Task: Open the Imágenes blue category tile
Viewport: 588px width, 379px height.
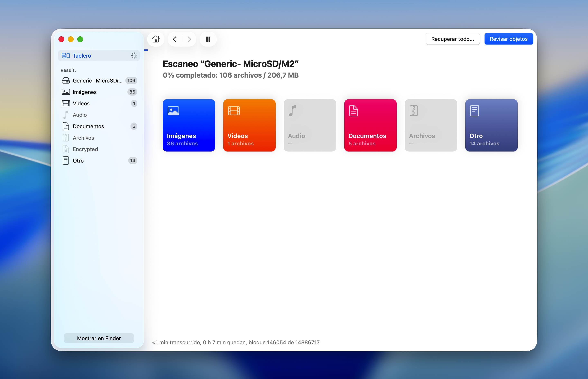Action: coord(189,125)
